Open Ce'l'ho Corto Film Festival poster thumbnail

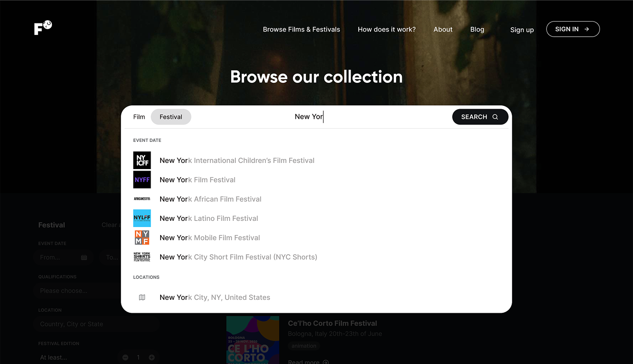(253, 340)
